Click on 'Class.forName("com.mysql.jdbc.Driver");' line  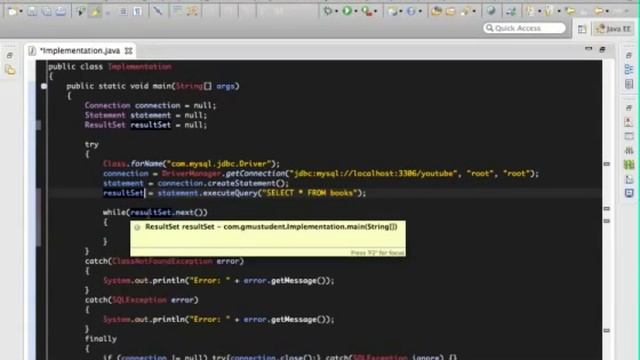point(191,164)
